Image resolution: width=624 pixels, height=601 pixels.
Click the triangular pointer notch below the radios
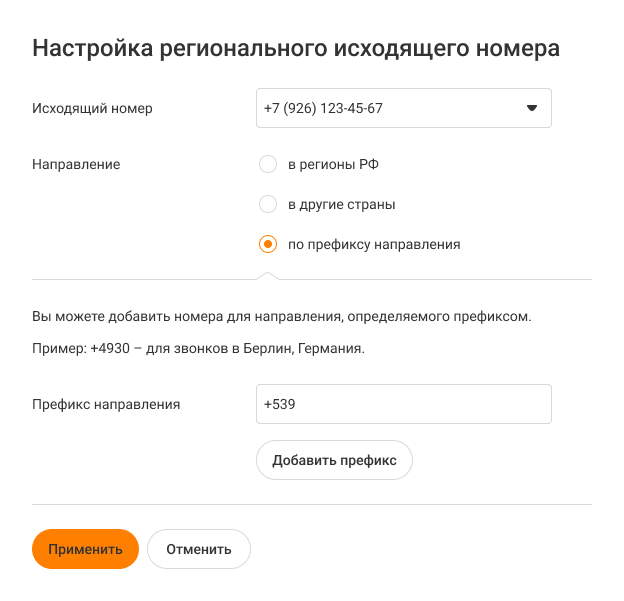[267, 275]
